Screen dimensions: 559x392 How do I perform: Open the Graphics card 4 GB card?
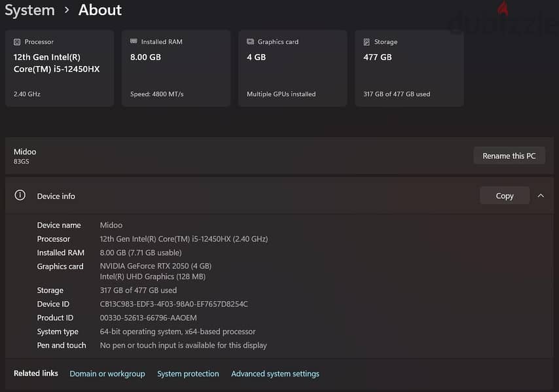[x=293, y=69]
